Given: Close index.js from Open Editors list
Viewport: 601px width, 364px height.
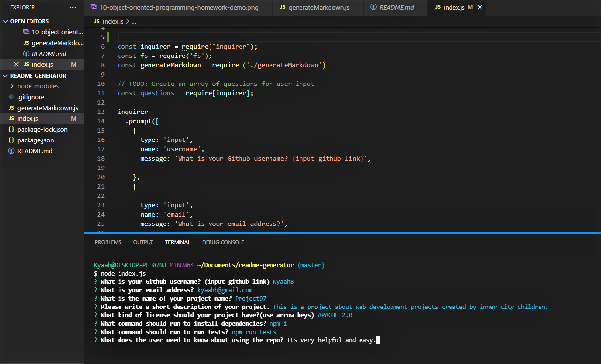Looking at the screenshot, I should pos(16,64).
